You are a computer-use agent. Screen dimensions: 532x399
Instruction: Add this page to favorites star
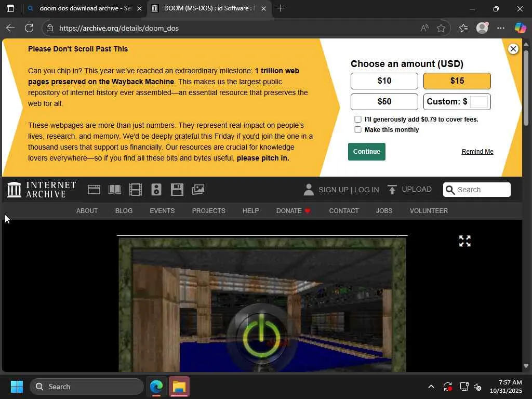coord(441,28)
